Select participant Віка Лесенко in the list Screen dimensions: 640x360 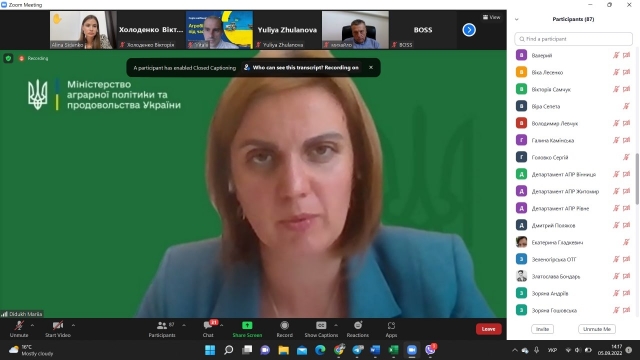pyautogui.click(x=573, y=72)
